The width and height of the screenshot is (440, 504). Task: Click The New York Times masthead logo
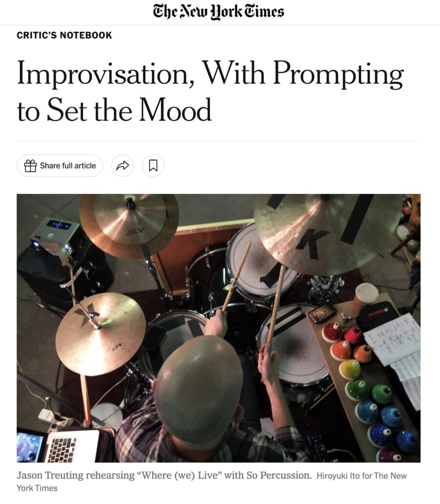[x=218, y=12]
